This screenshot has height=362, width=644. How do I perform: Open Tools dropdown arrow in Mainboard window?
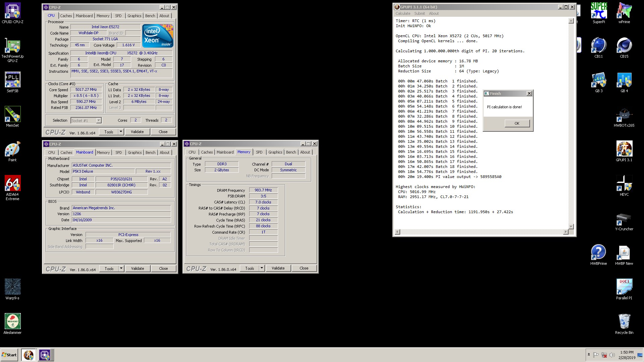point(121,268)
